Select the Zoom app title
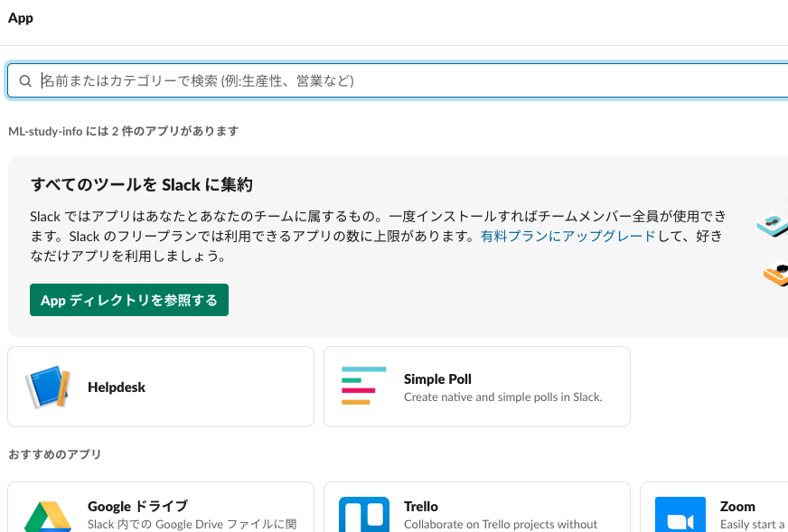This screenshot has height=532, width=788. pos(737,507)
